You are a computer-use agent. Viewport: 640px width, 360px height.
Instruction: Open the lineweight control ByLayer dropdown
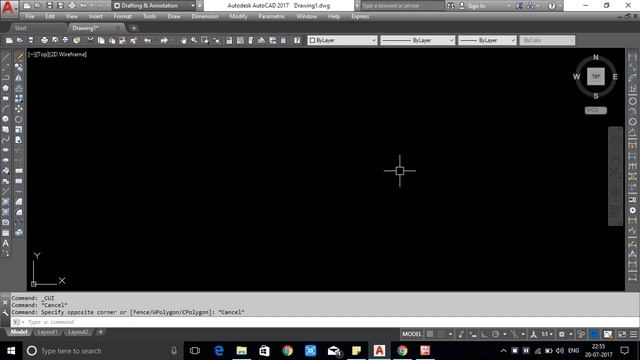point(487,40)
